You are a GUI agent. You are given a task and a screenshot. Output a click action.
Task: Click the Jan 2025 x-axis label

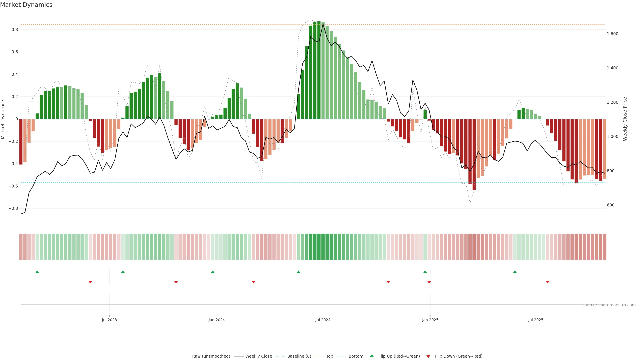[x=430, y=320]
